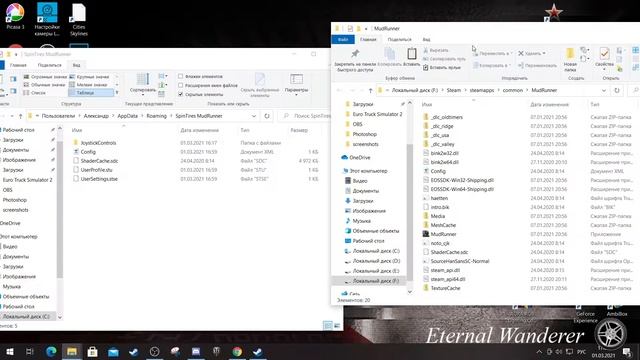
Task: Expand address history dropdown in SpinTires window
Action: [x=254, y=116]
